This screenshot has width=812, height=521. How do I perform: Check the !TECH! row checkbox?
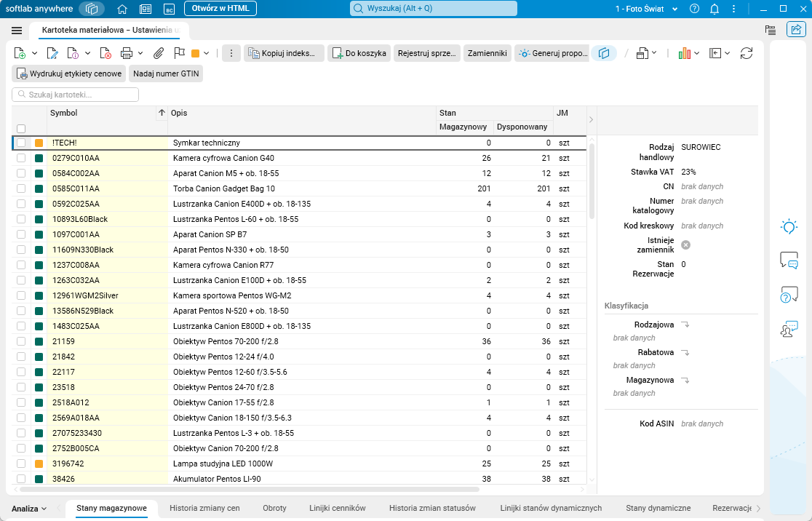[21, 143]
